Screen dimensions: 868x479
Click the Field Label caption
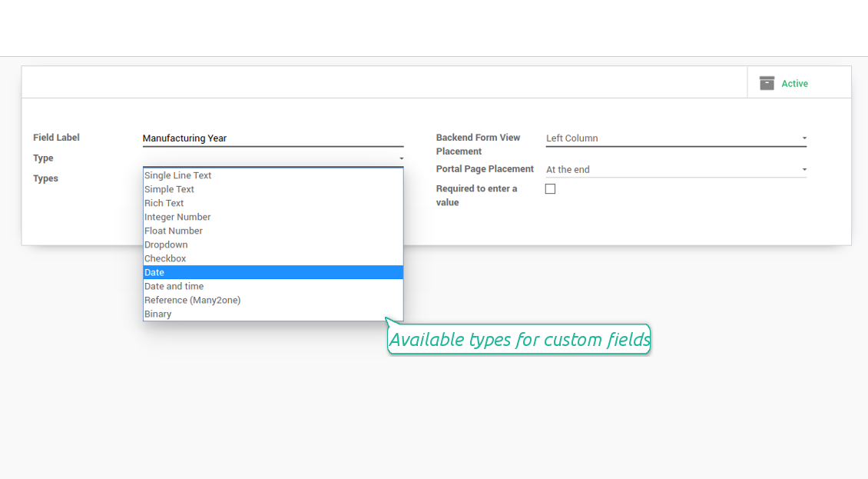click(x=57, y=138)
